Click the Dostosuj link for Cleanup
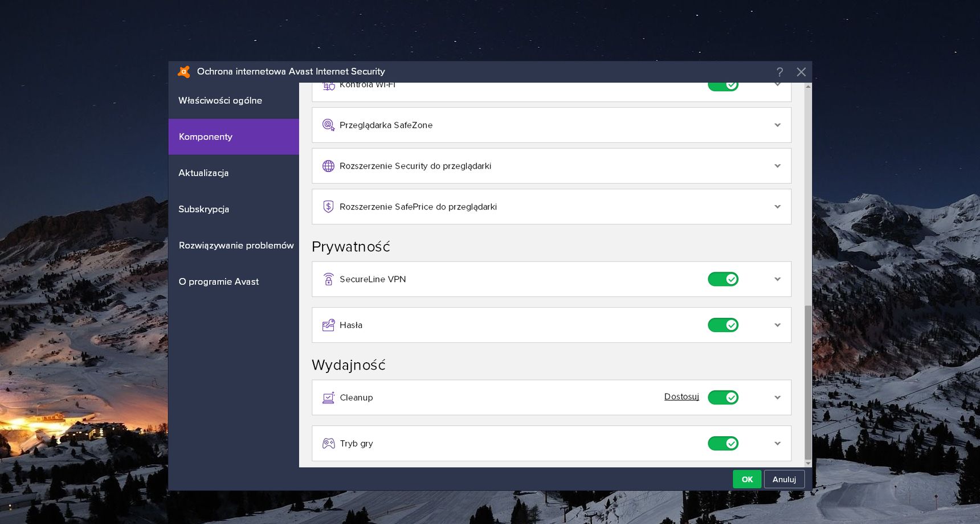Image resolution: width=980 pixels, height=524 pixels. [681, 397]
